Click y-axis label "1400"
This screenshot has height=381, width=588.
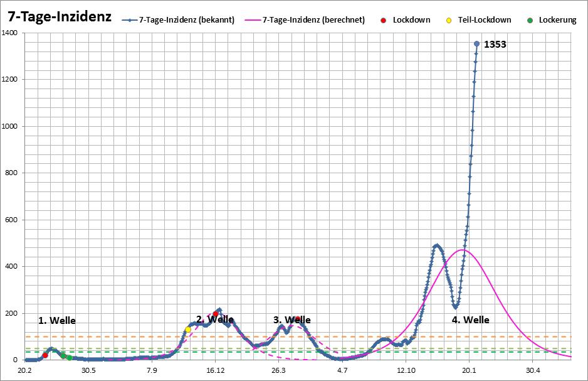pos(9,33)
